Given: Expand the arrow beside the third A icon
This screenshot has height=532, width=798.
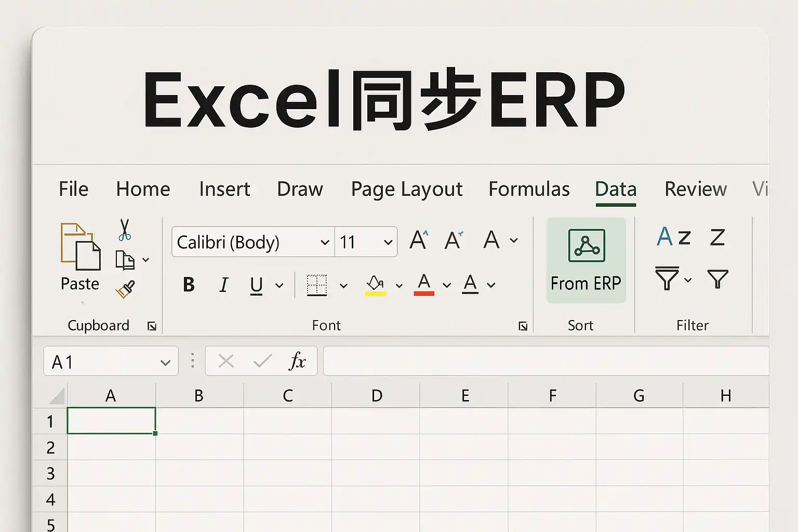Looking at the screenshot, I should pos(514,241).
